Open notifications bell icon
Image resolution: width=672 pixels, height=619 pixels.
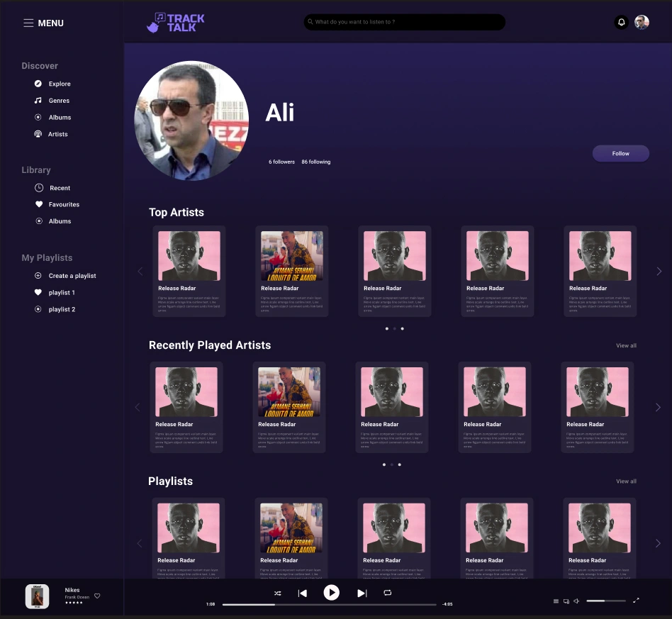coord(621,22)
